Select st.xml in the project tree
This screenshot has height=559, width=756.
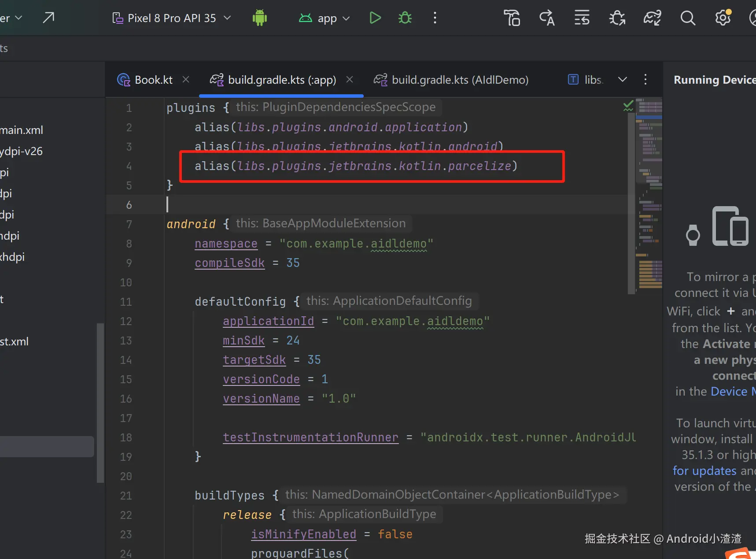coord(14,342)
